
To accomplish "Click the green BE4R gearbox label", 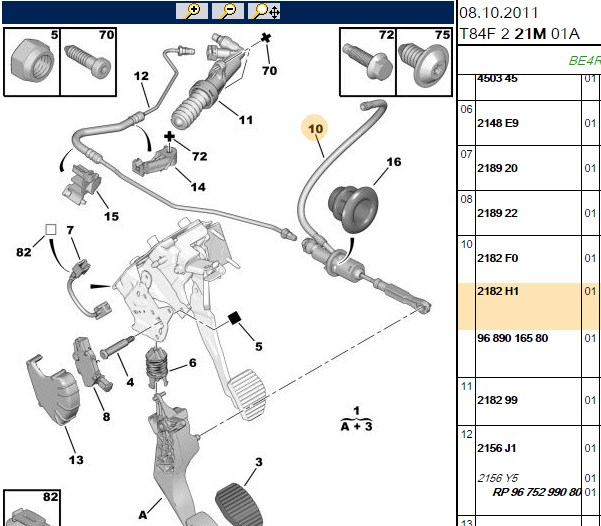I will [585, 60].
